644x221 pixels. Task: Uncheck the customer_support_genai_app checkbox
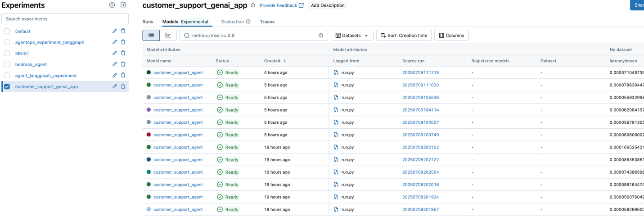[x=7, y=86]
